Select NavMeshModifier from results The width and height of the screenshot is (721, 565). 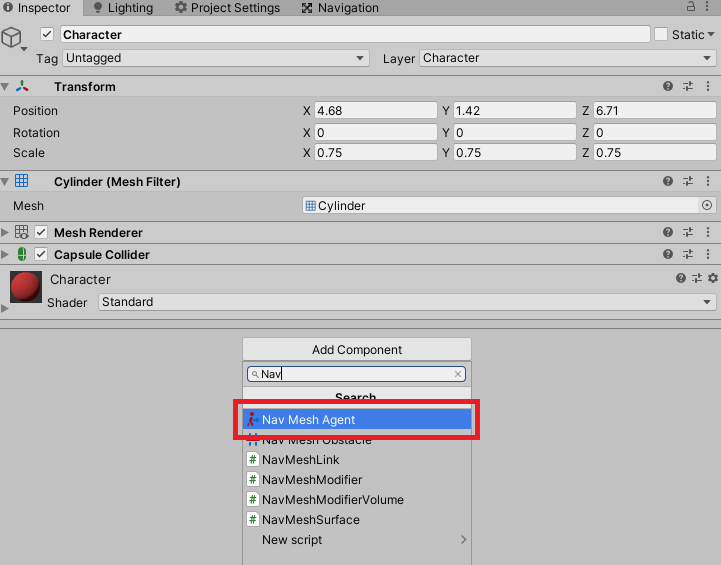pyautogui.click(x=357, y=479)
